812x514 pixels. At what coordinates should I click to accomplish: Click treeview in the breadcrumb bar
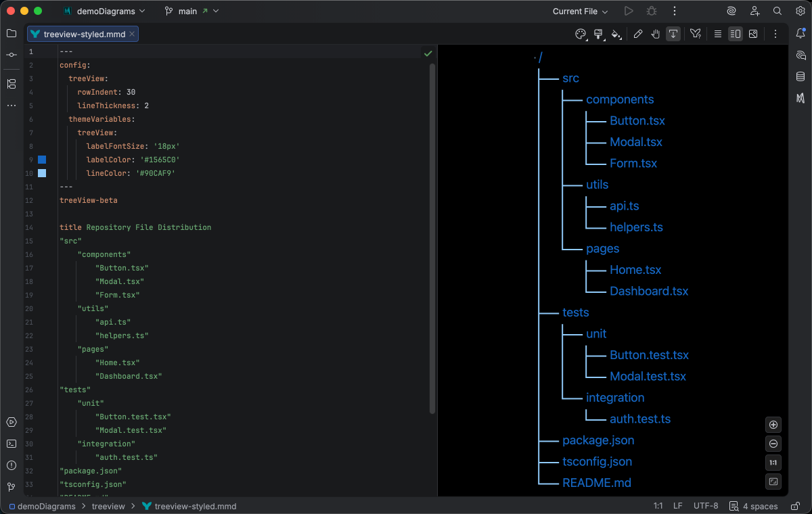click(x=108, y=506)
